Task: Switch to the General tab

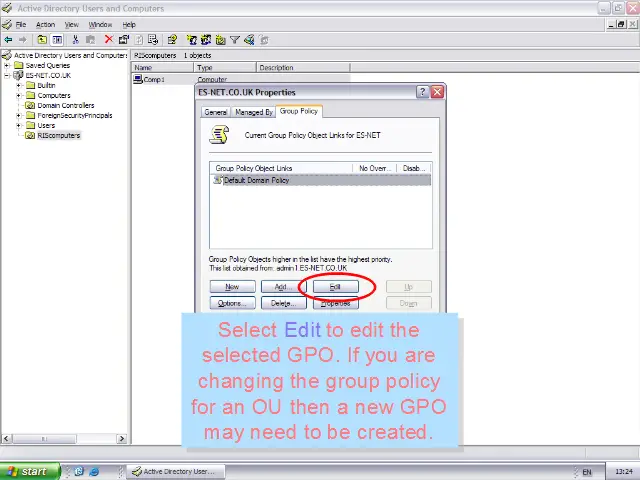Action: click(x=216, y=112)
